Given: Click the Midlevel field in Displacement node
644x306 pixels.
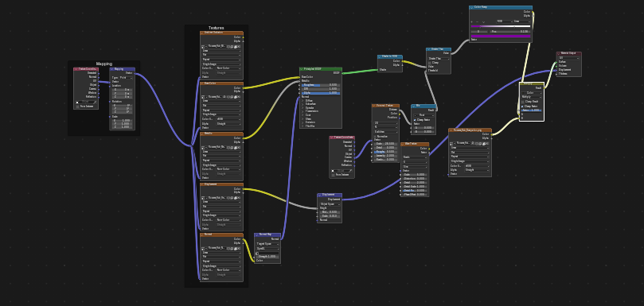Looking at the screenshot, I should pyautogui.click(x=330, y=211).
